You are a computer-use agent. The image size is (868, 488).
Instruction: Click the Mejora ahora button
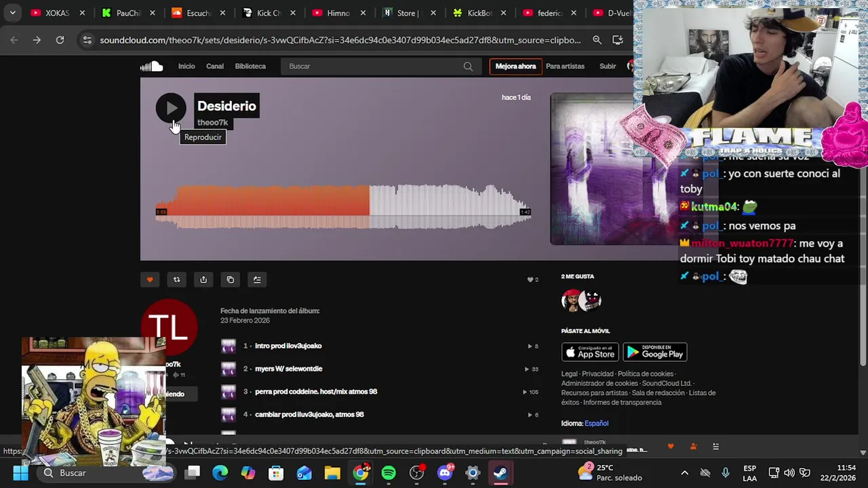(515, 66)
